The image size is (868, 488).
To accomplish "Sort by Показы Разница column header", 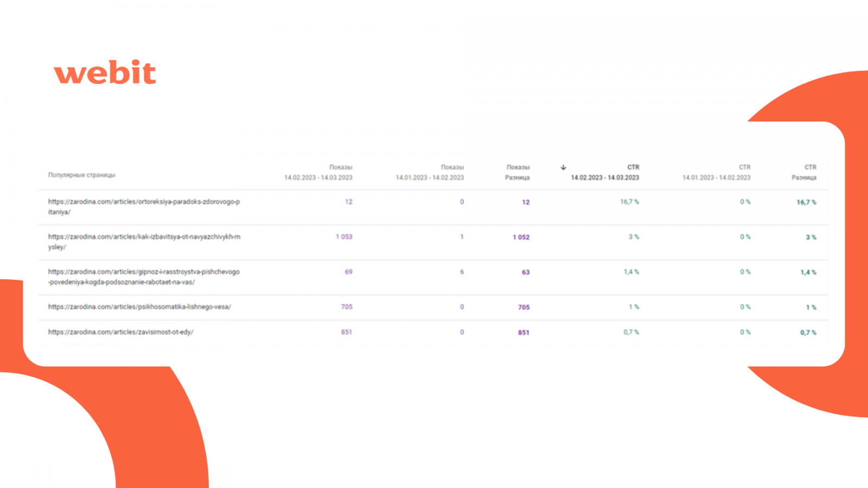I will click(x=518, y=172).
